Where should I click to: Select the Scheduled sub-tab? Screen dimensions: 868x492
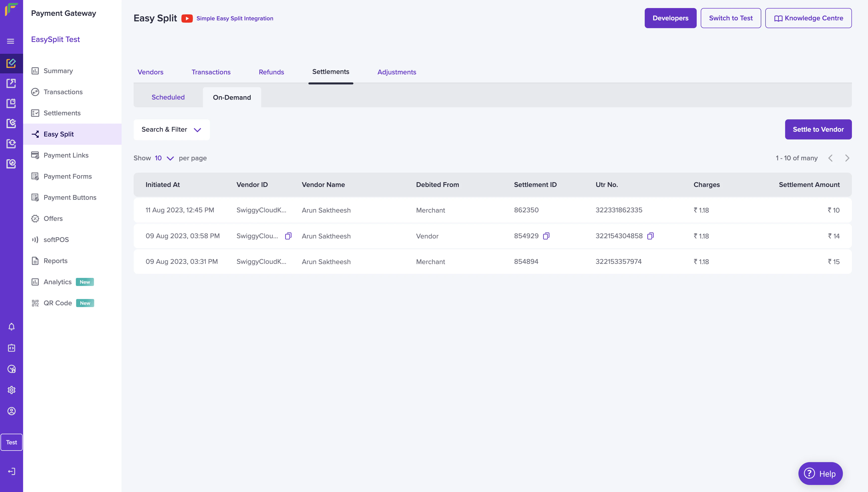pos(168,97)
